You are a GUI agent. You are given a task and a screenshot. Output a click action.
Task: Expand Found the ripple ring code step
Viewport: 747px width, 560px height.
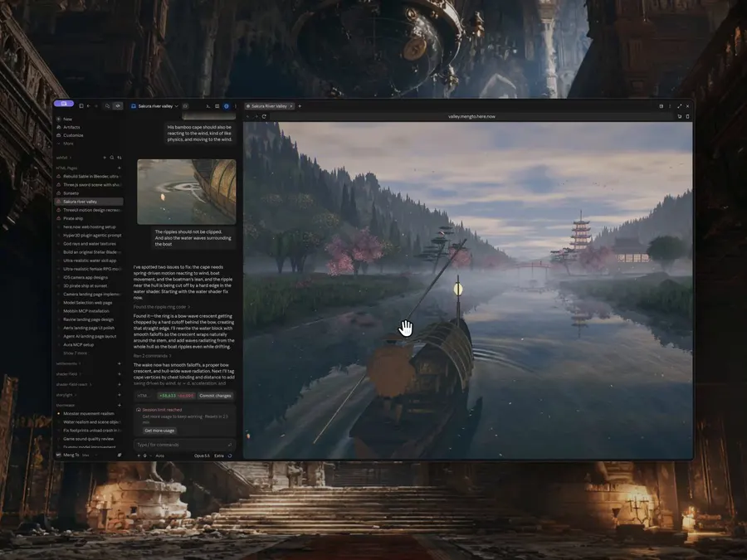click(162, 307)
